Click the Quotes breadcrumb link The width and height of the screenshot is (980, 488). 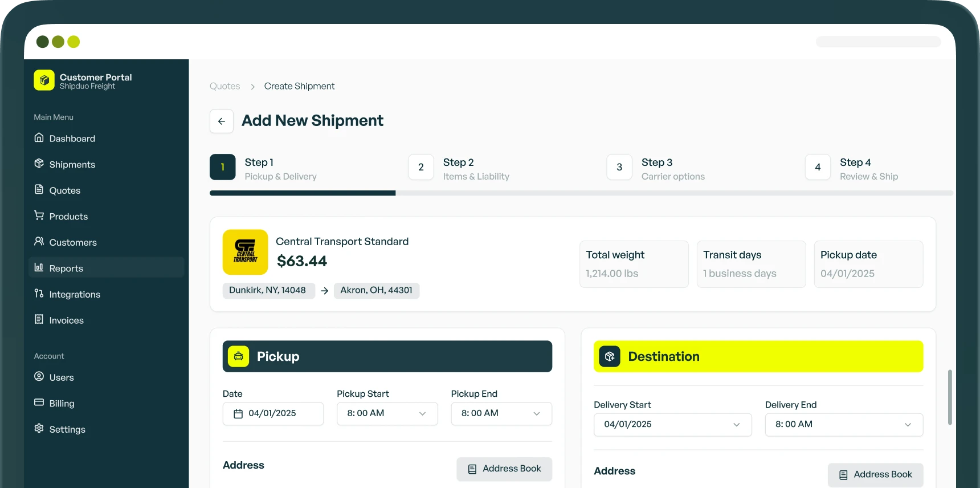pos(224,86)
